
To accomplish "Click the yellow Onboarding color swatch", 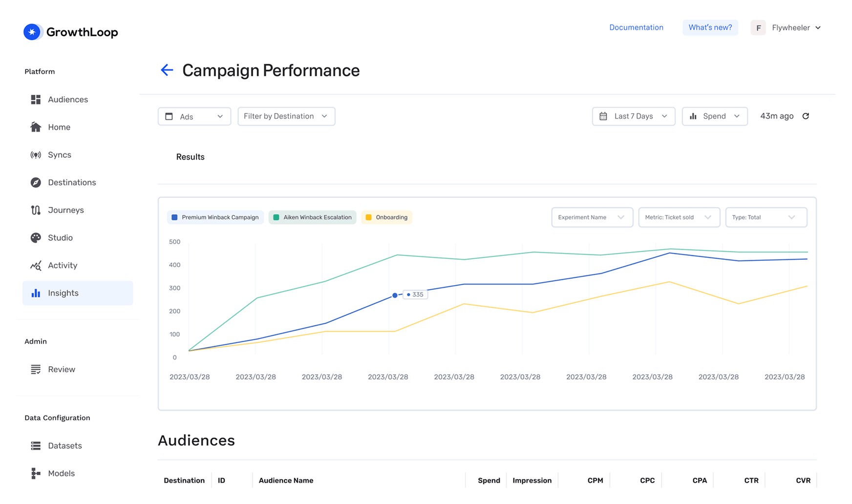I will pos(369,217).
